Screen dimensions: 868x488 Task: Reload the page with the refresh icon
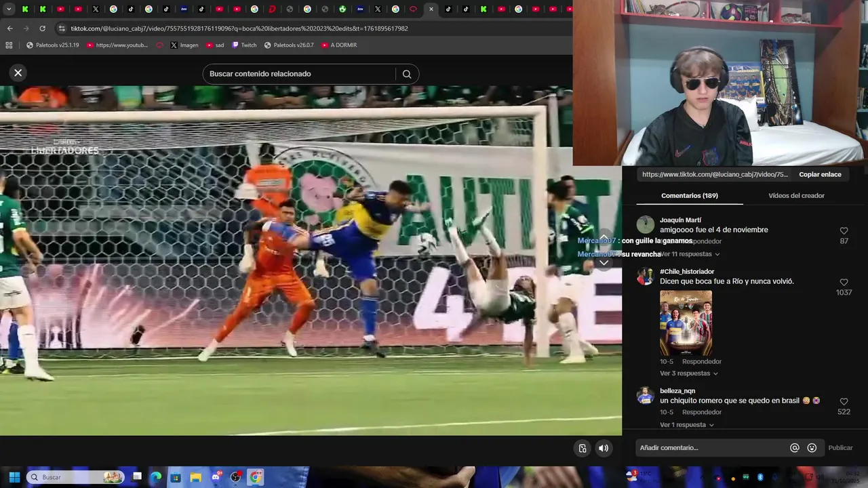42,28
